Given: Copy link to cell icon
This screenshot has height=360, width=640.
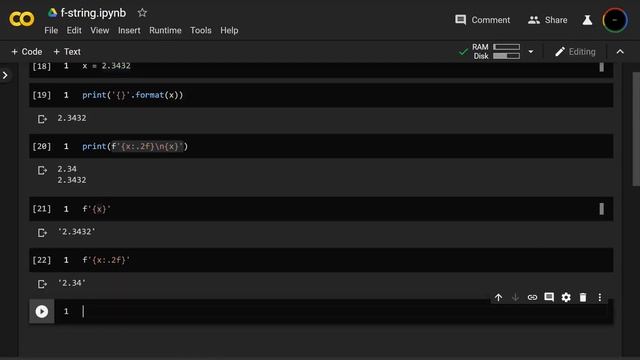Looking at the screenshot, I should 532,298.
